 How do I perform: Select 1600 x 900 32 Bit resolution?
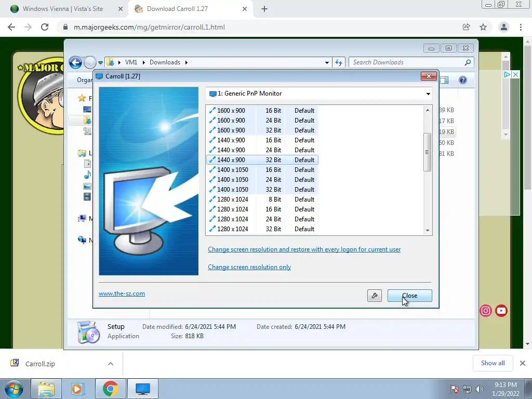tap(262, 130)
